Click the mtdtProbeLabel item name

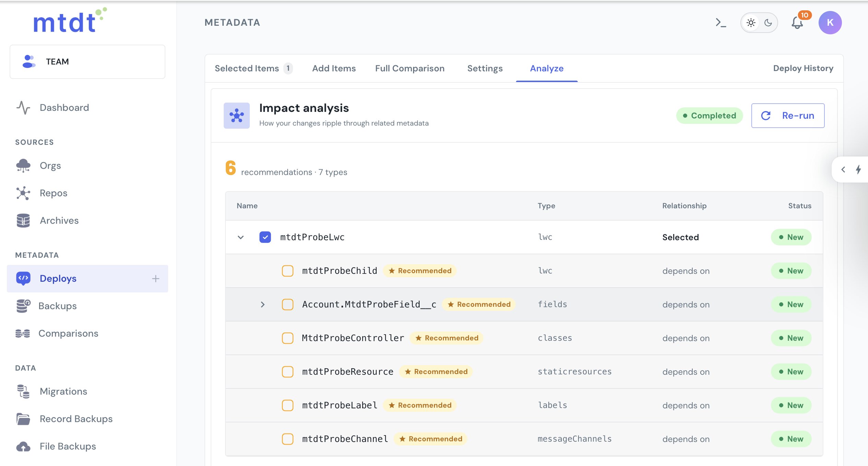point(340,405)
